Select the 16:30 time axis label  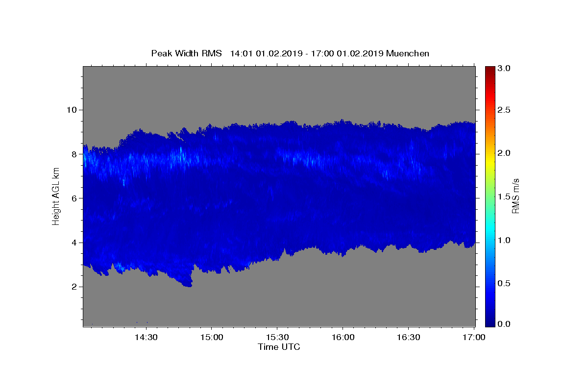coord(408,338)
